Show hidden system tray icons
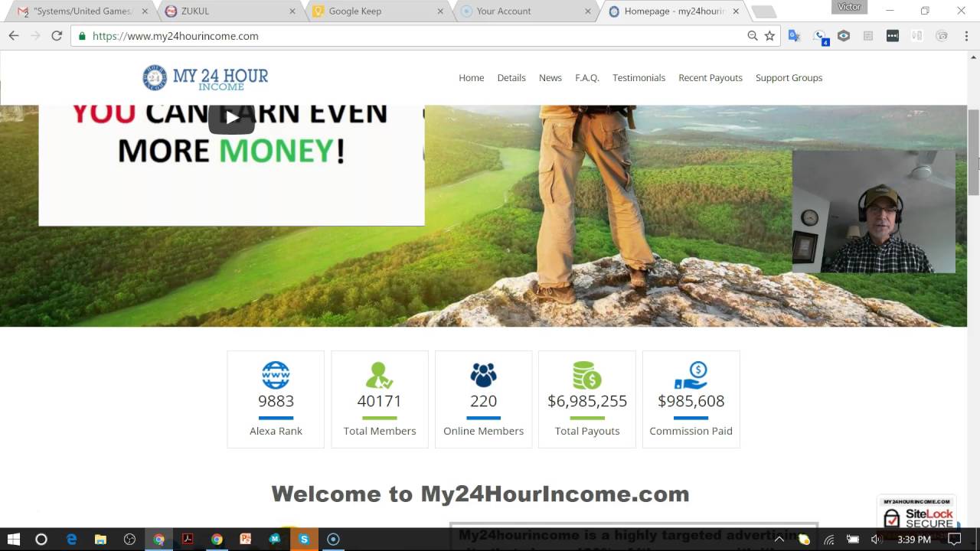The width and height of the screenshot is (980, 551). [779, 540]
